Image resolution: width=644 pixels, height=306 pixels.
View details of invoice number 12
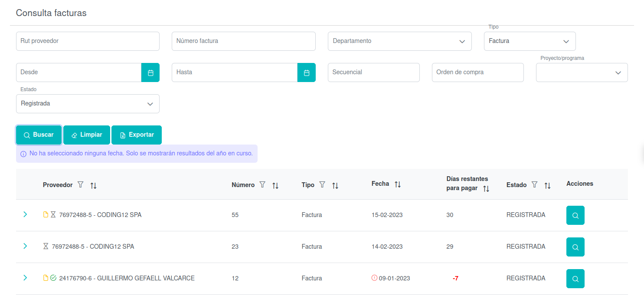click(x=575, y=279)
